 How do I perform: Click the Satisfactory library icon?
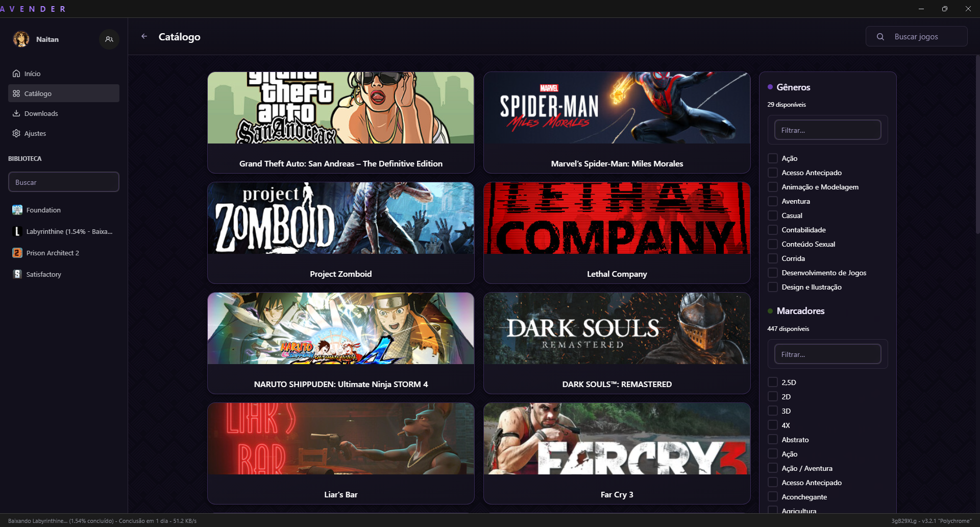point(17,274)
